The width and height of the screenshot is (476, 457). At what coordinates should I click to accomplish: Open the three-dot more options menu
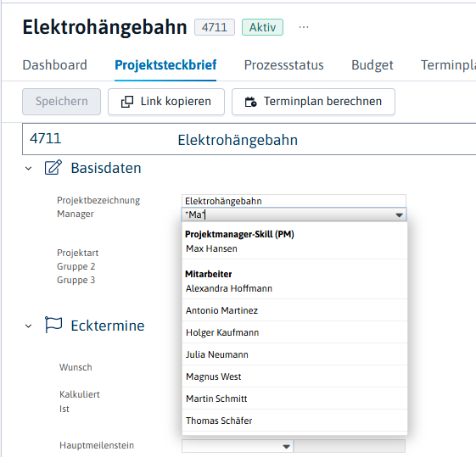point(304,27)
